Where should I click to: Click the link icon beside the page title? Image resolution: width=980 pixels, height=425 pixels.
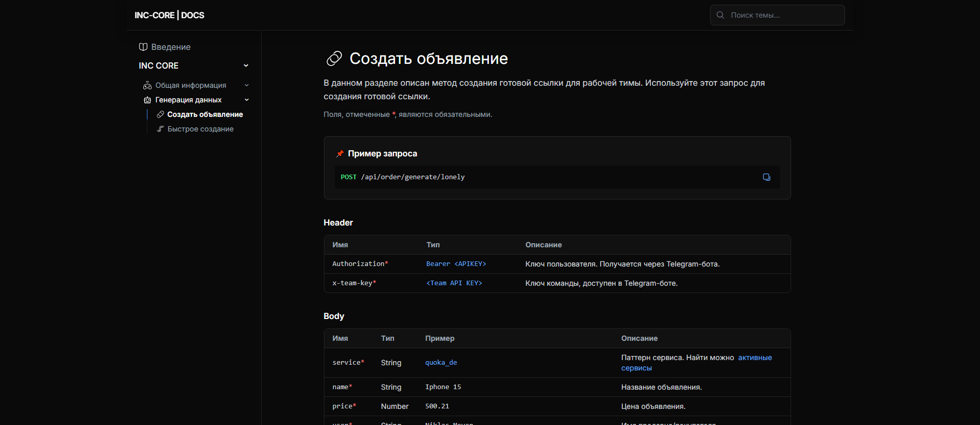tap(334, 59)
